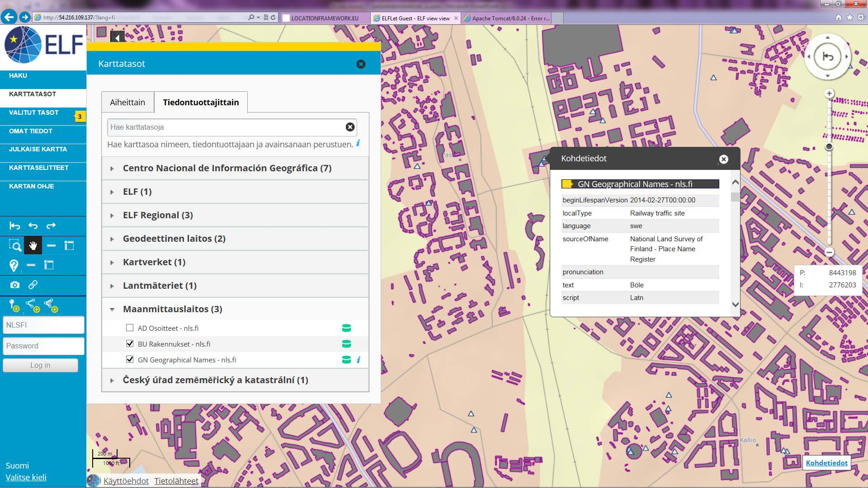The width and height of the screenshot is (868, 488).
Task: Expand Český úřad zeměměřický a katastrální group
Action: (235, 380)
